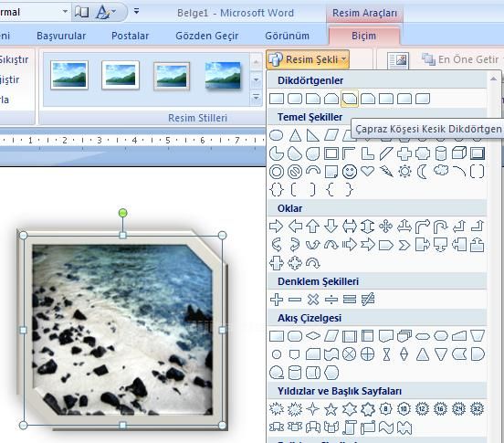The height and width of the screenshot is (443, 504).
Task: Select the cross plus basic shape
Action: (x=404, y=153)
